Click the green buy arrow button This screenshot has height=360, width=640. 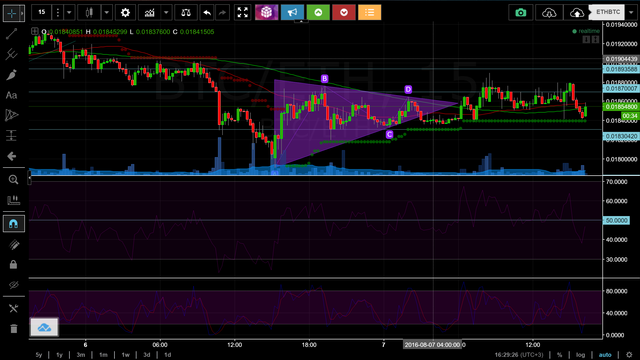tap(318, 13)
